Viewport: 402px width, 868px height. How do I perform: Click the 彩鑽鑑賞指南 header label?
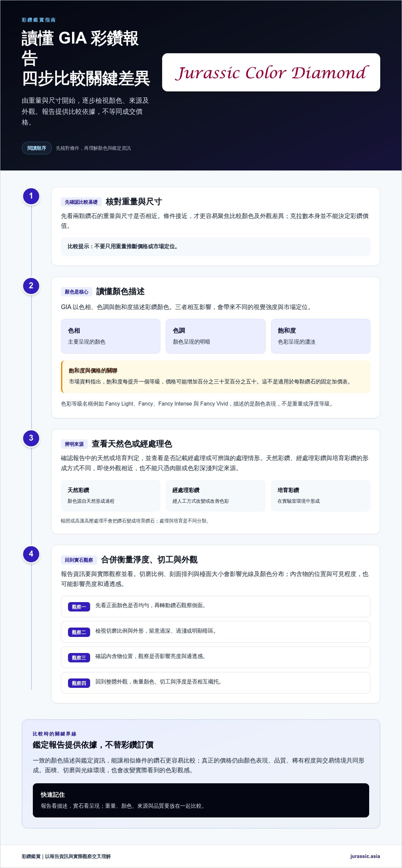(x=39, y=20)
